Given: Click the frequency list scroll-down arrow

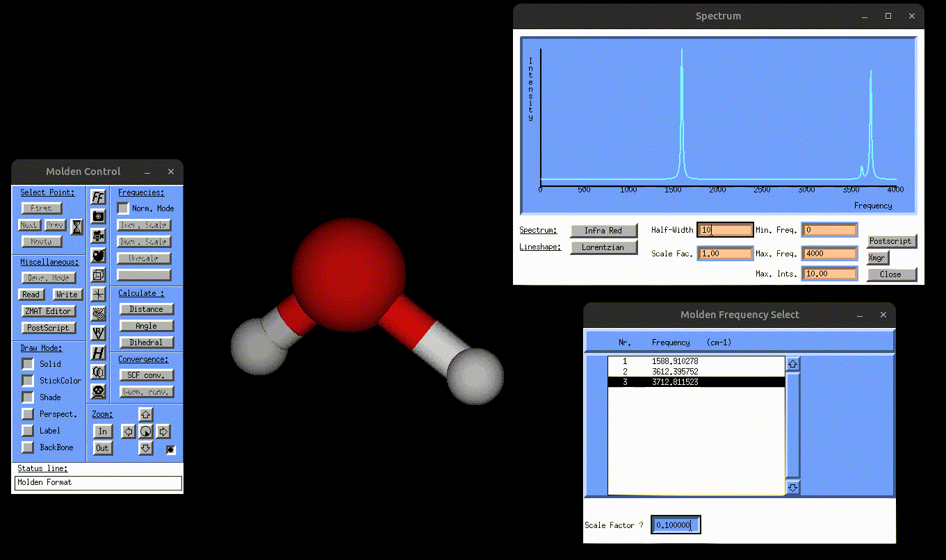Looking at the screenshot, I should click(x=792, y=487).
